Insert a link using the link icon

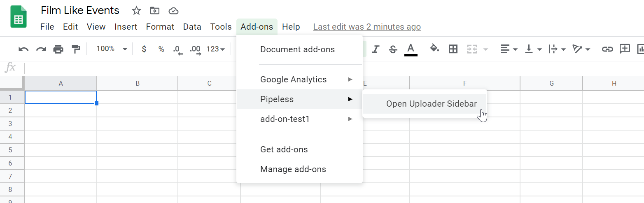pyautogui.click(x=607, y=49)
